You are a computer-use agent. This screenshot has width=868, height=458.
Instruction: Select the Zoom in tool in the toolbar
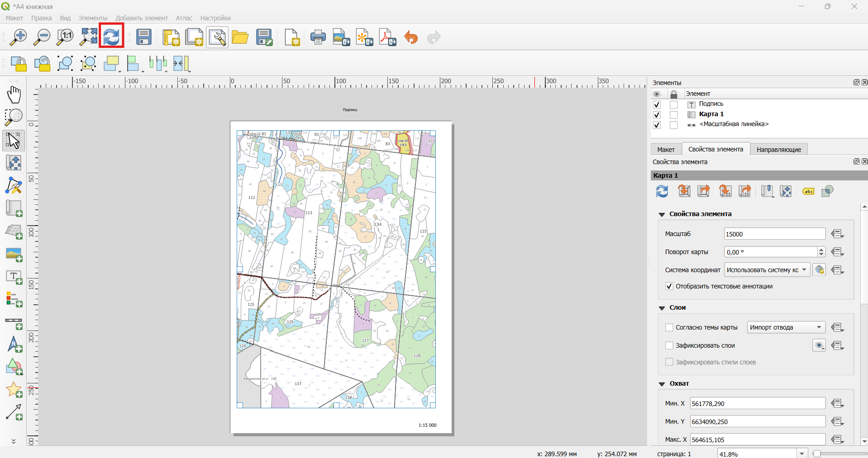18,37
